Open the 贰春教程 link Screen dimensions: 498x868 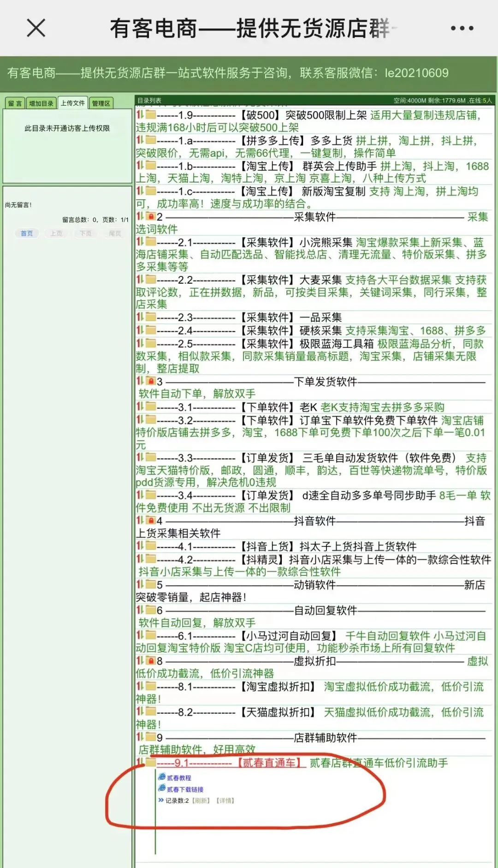[179, 778]
